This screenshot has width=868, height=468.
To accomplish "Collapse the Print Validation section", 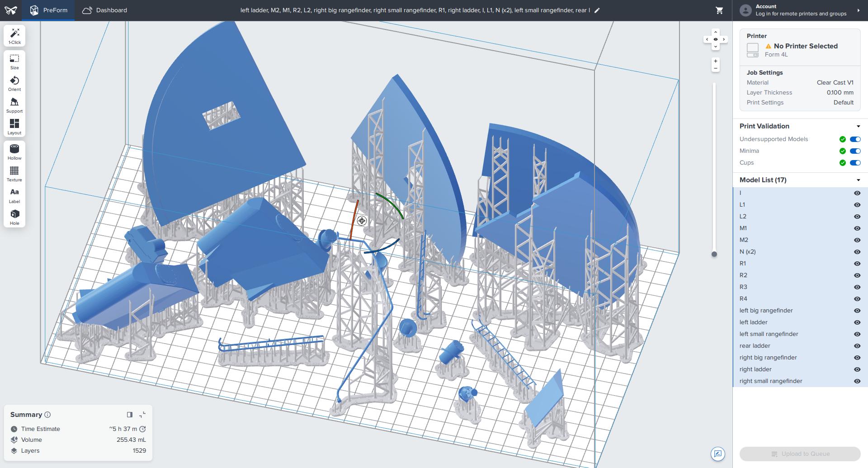I will 858,126.
